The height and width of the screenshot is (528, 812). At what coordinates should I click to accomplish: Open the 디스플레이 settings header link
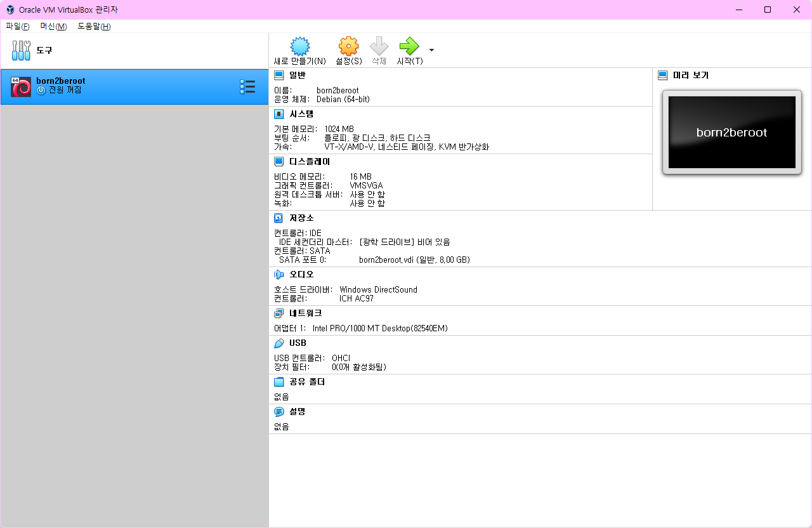(x=310, y=162)
